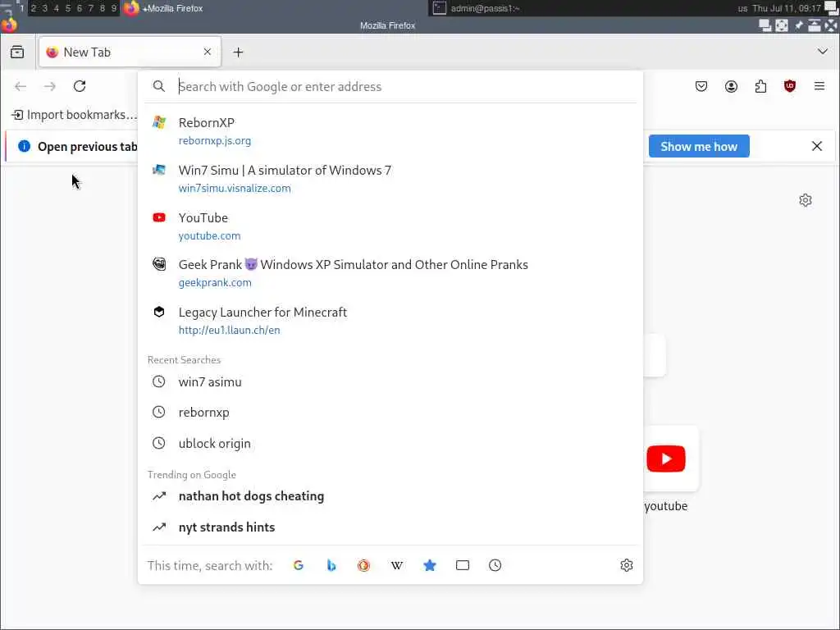Select the RebornXP suggestion

390,131
